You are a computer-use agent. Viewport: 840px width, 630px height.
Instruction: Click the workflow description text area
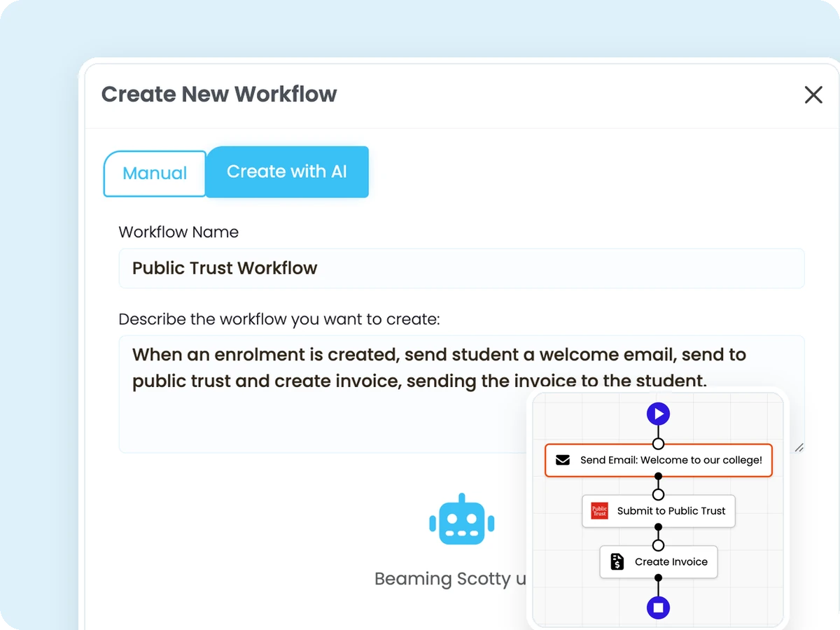click(461, 394)
